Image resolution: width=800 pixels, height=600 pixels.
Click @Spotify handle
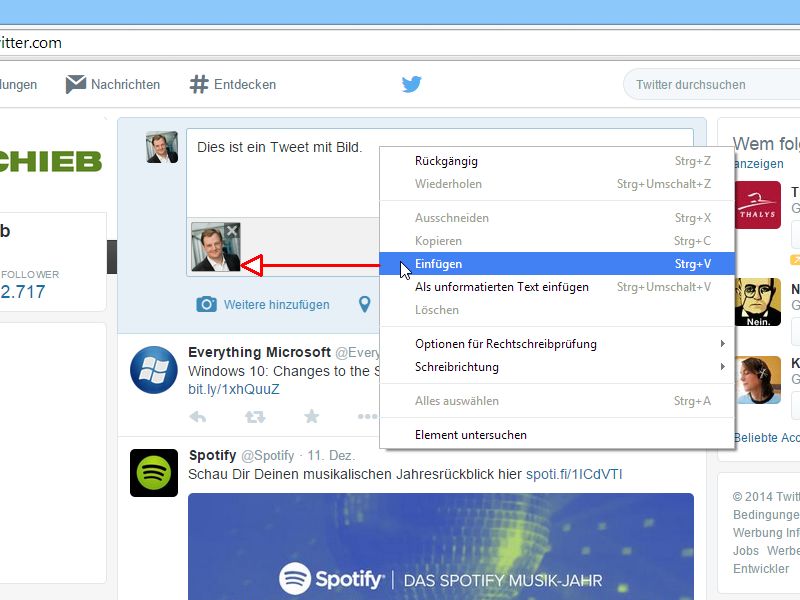[267, 456]
